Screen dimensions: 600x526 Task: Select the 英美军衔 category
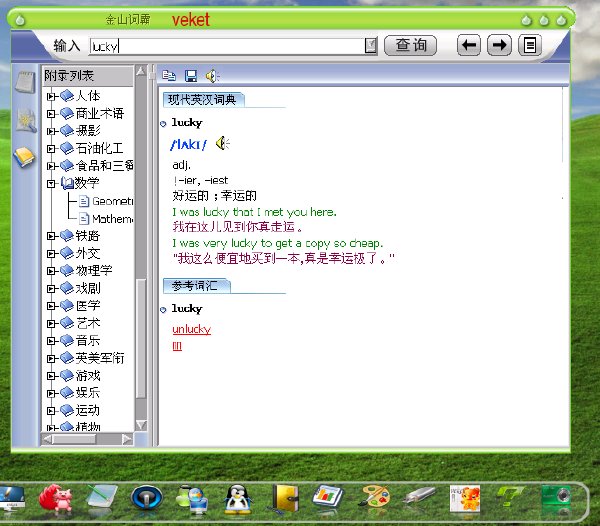point(99,358)
